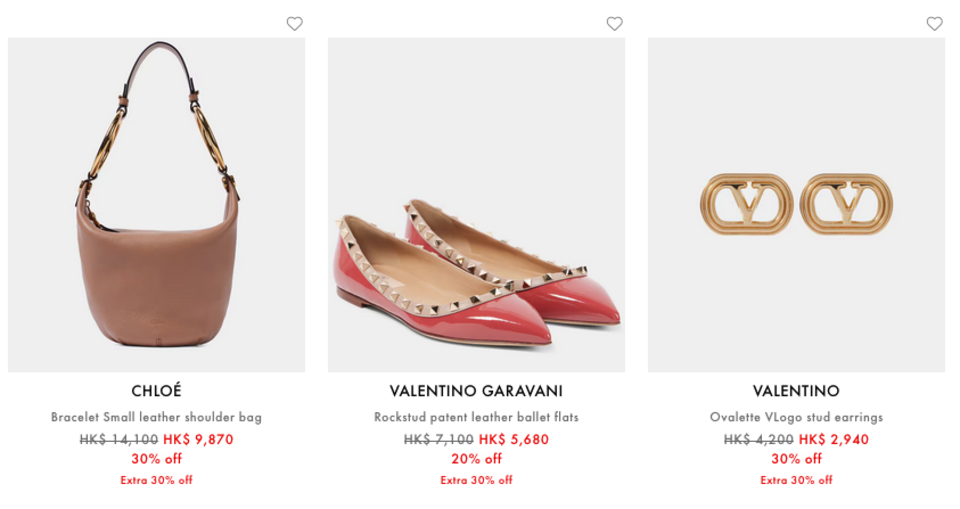
Task: Click the HK$ 2,940 sale price
Action: coord(834,439)
